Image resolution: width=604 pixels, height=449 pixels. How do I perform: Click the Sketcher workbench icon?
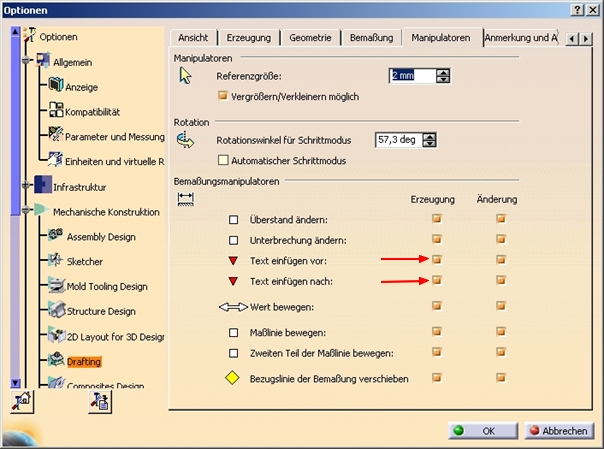(55, 260)
